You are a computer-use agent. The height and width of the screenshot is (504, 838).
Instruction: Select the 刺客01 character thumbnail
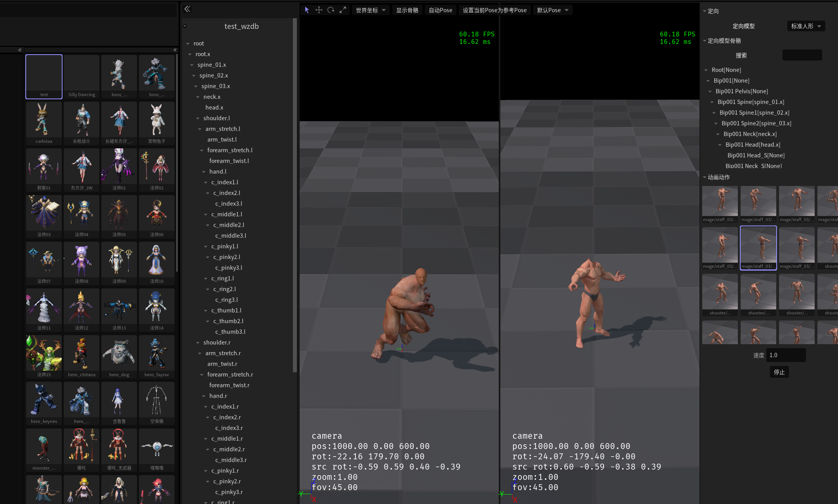point(44,170)
